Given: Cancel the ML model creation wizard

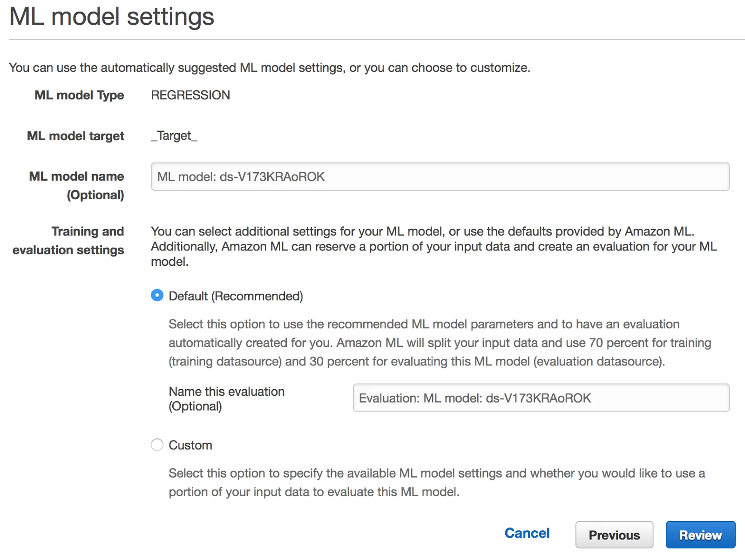Looking at the screenshot, I should (527, 533).
